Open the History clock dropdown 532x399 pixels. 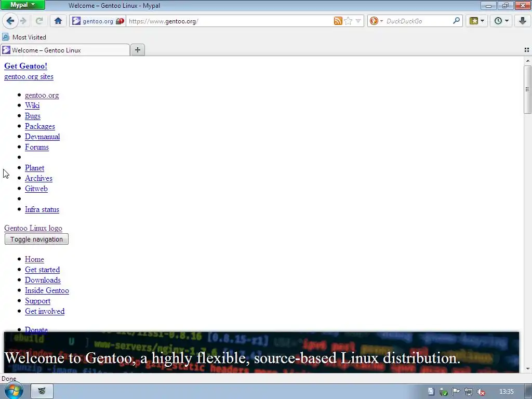501,21
